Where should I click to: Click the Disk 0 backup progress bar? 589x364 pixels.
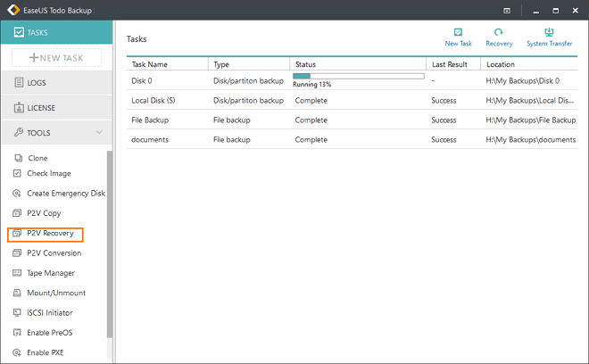[358, 77]
